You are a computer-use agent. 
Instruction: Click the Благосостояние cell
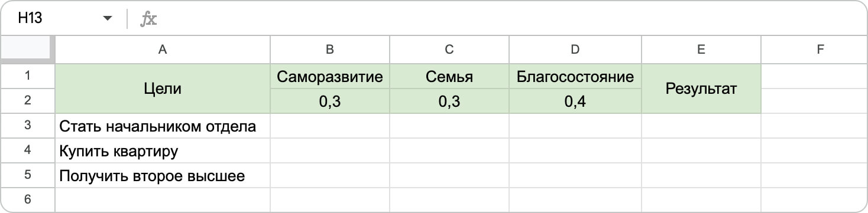[575, 77]
